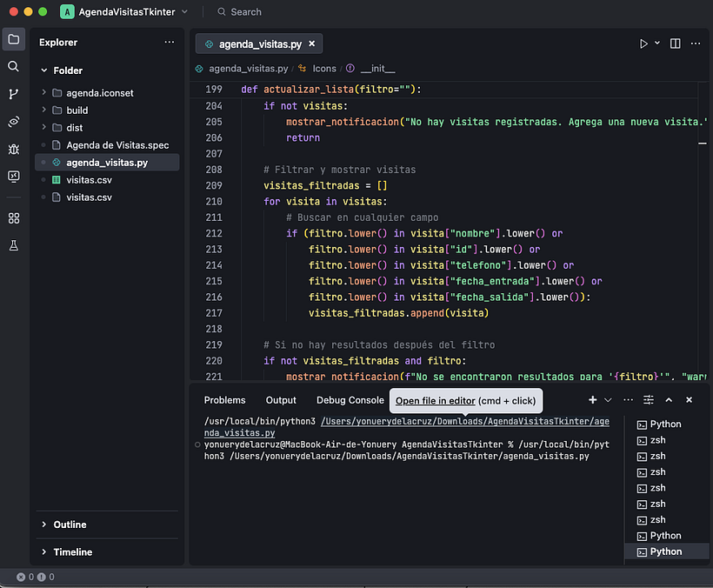Click line number 212 in the gutter
713x588 pixels.
pyautogui.click(x=214, y=233)
